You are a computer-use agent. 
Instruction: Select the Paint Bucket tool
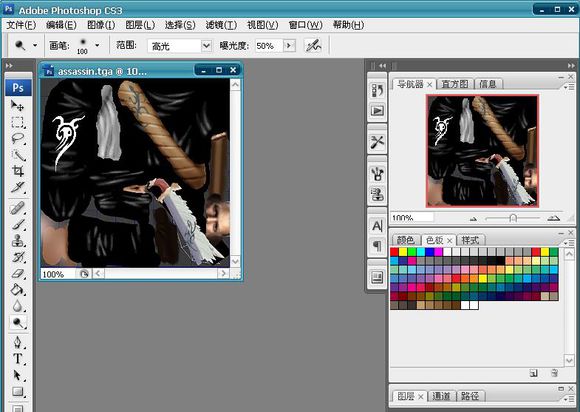tap(17, 290)
